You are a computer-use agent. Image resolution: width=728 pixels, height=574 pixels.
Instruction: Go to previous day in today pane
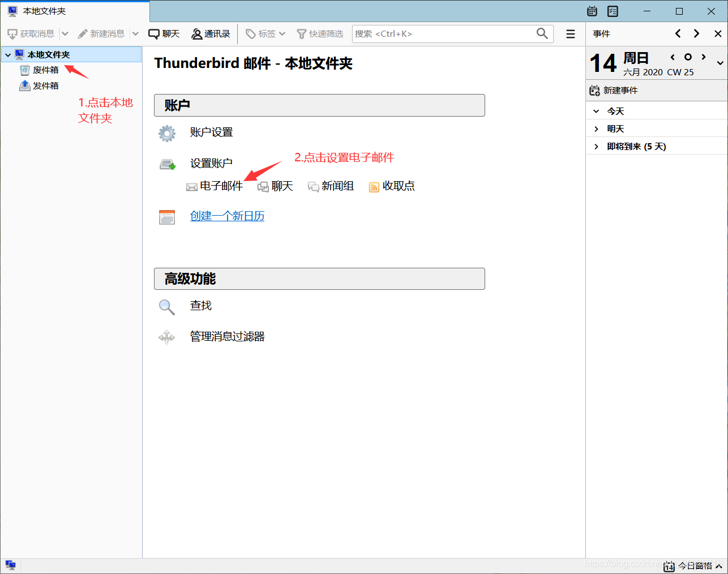point(673,57)
